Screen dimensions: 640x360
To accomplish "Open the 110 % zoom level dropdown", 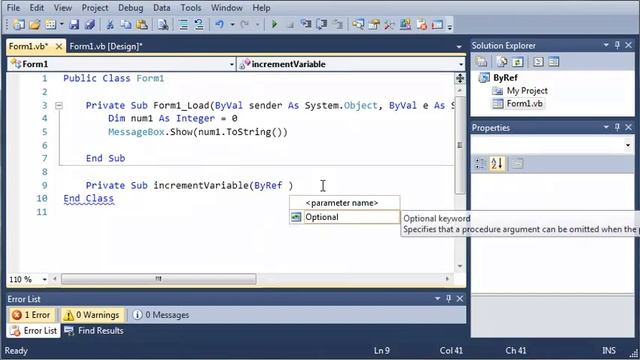I will pyautogui.click(x=44, y=280).
